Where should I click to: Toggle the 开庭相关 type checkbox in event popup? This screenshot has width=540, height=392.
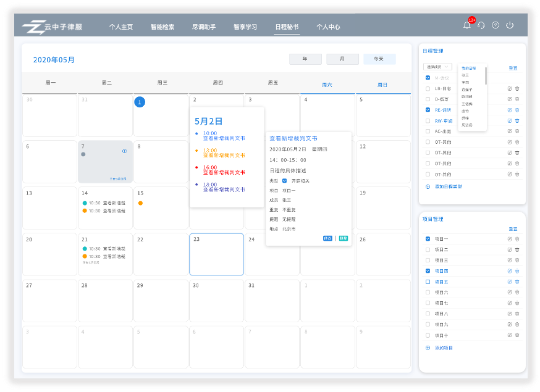point(284,181)
